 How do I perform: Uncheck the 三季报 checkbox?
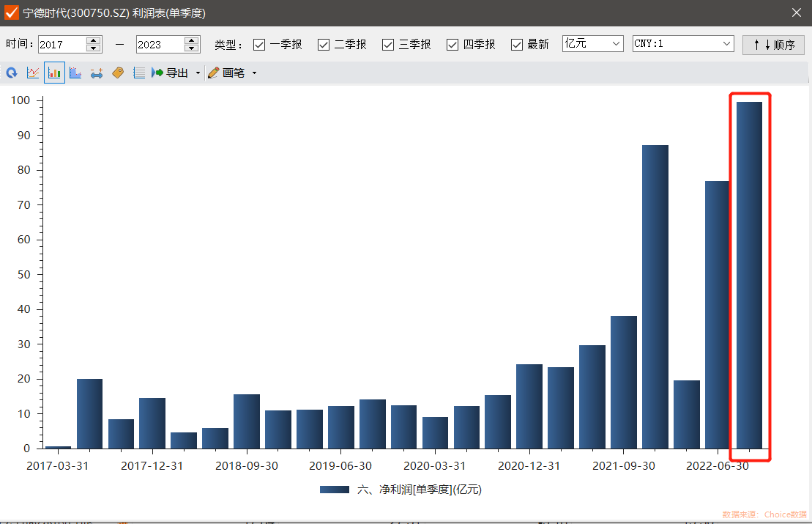tap(388, 45)
